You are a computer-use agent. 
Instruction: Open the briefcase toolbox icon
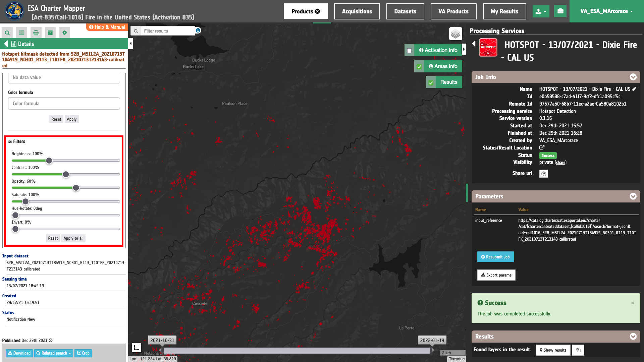pyautogui.click(x=560, y=11)
